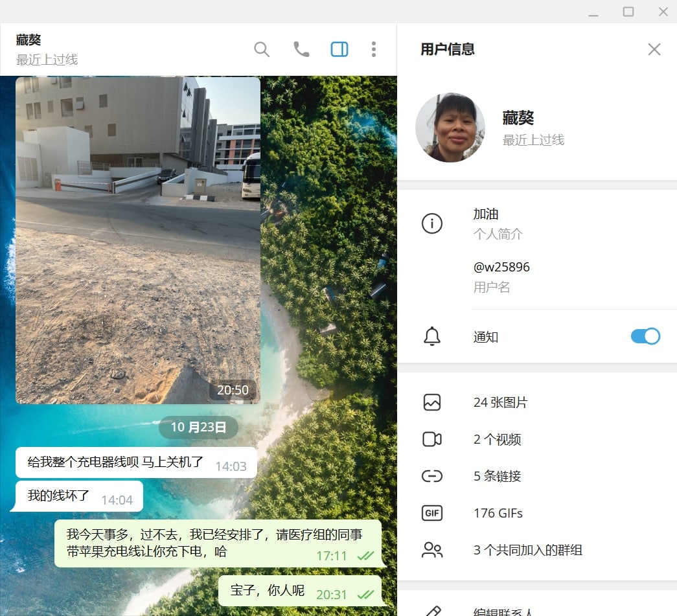This screenshot has width=677, height=616.
Task: Click the GIF badge icon
Action: coord(431,513)
